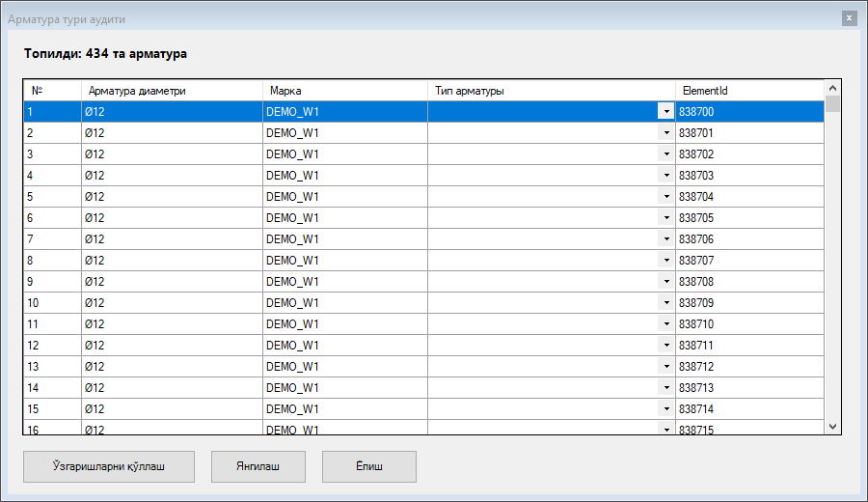Viewport: 868px width, 502px height.
Task: Sort by the № column header
Action: [x=53, y=91]
